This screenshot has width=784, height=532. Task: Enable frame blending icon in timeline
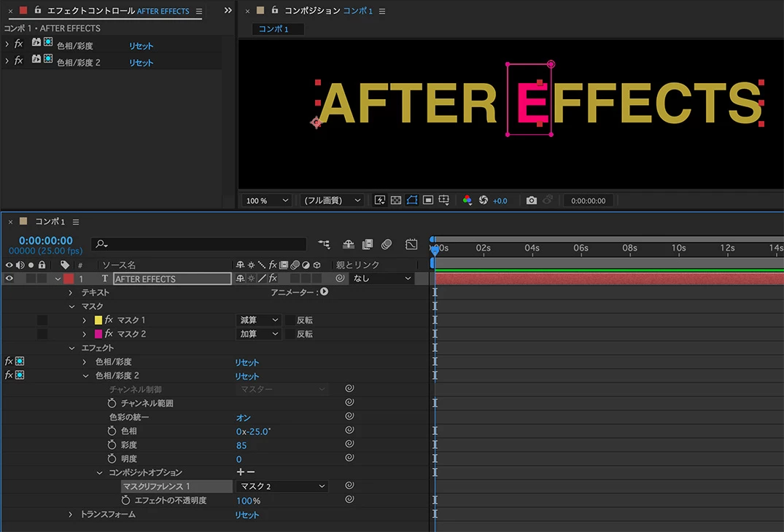coord(368,243)
